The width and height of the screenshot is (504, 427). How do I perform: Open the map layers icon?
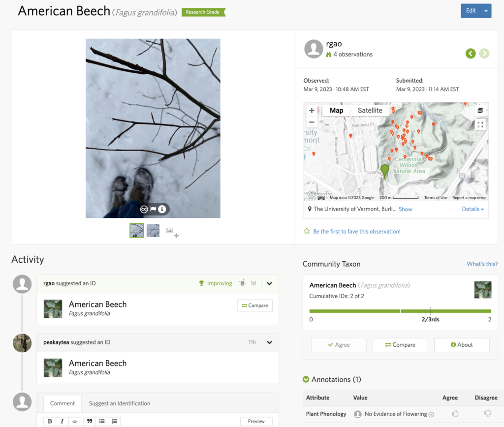coord(480,111)
